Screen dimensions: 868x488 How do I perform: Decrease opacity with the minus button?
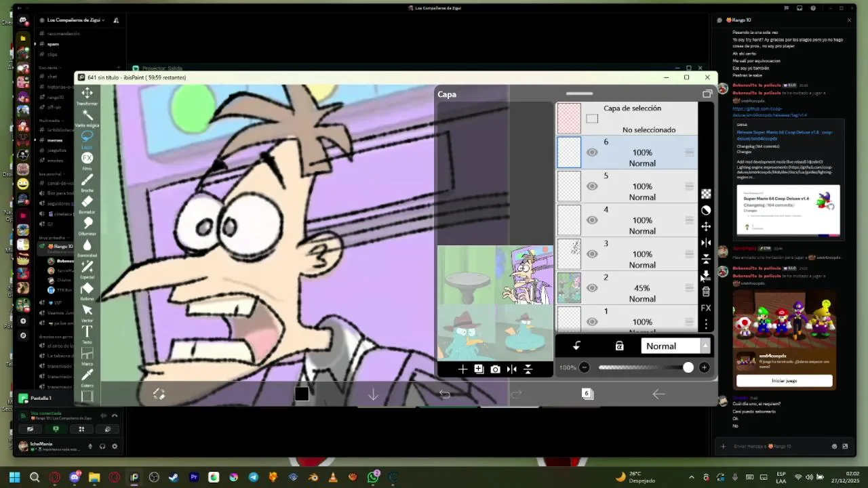(x=584, y=367)
